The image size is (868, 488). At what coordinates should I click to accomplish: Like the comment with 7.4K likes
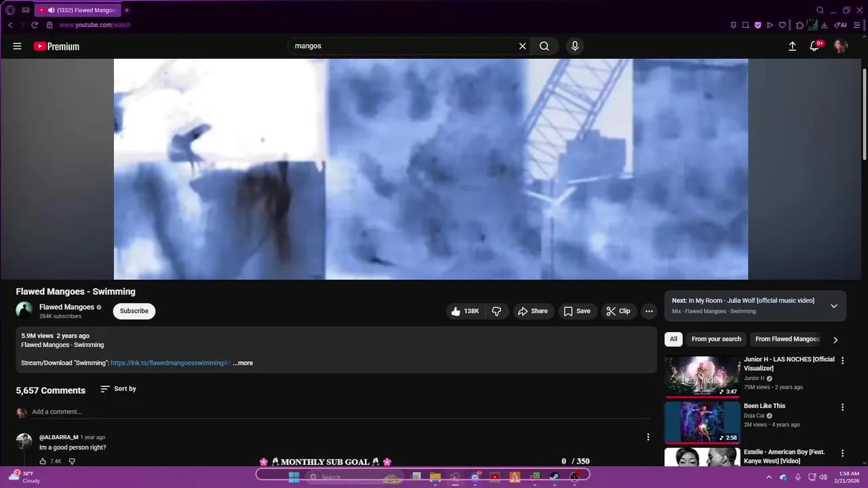pyautogui.click(x=43, y=462)
